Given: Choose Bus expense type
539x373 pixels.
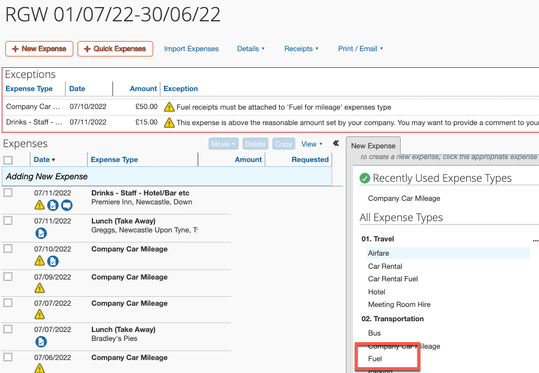Looking at the screenshot, I should [x=374, y=333].
